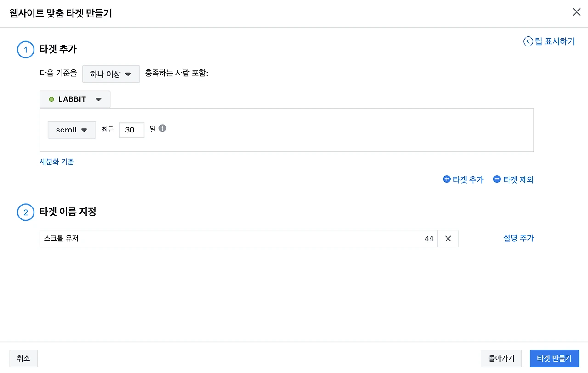The width and height of the screenshot is (588, 373).
Task: Click the minus icon for 타겟 제외
Action: [x=497, y=179]
